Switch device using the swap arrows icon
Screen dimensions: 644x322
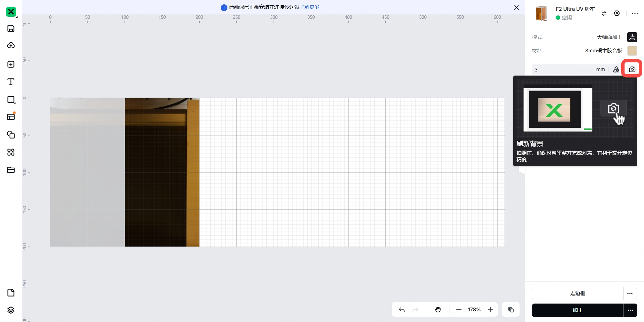pyautogui.click(x=604, y=13)
